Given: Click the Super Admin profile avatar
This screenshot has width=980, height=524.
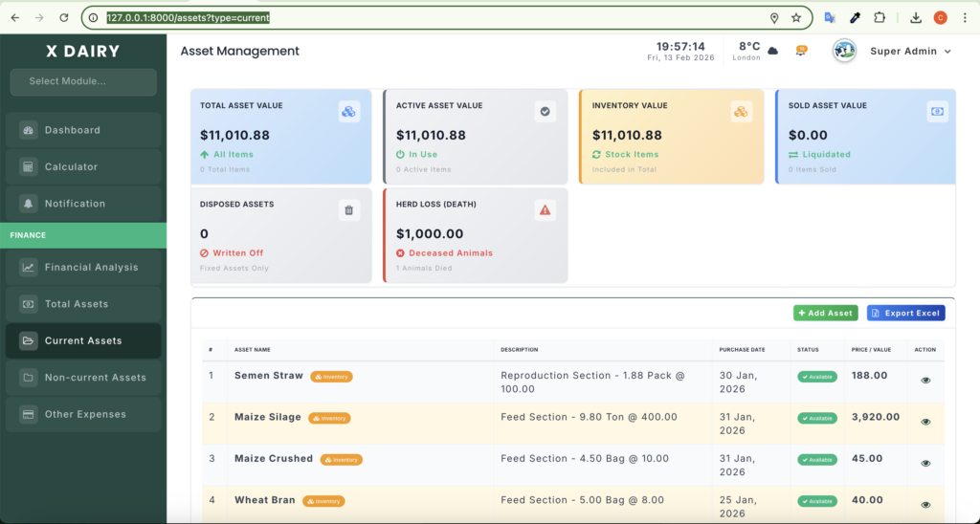Looking at the screenshot, I should (844, 51).
